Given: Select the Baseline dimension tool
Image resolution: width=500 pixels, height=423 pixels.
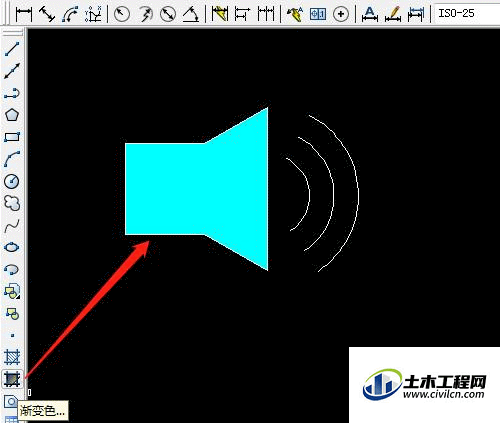Looking at the screenshot, I should pyautogui.click(x=243, y=14).
